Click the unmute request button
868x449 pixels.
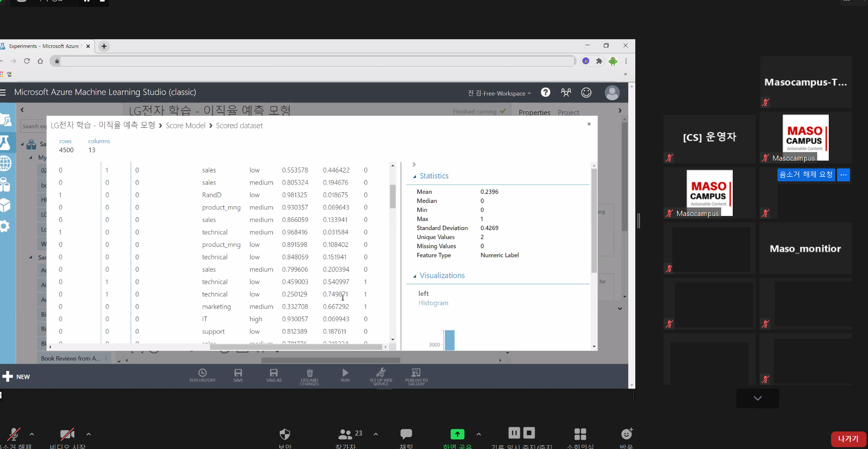point(806,174)
